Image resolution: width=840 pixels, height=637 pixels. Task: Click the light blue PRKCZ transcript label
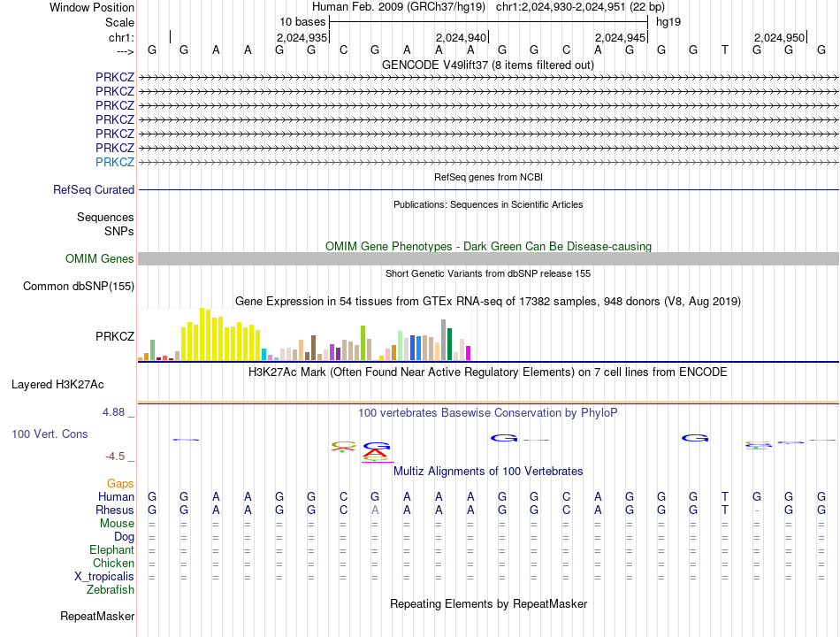pos(115,162)
